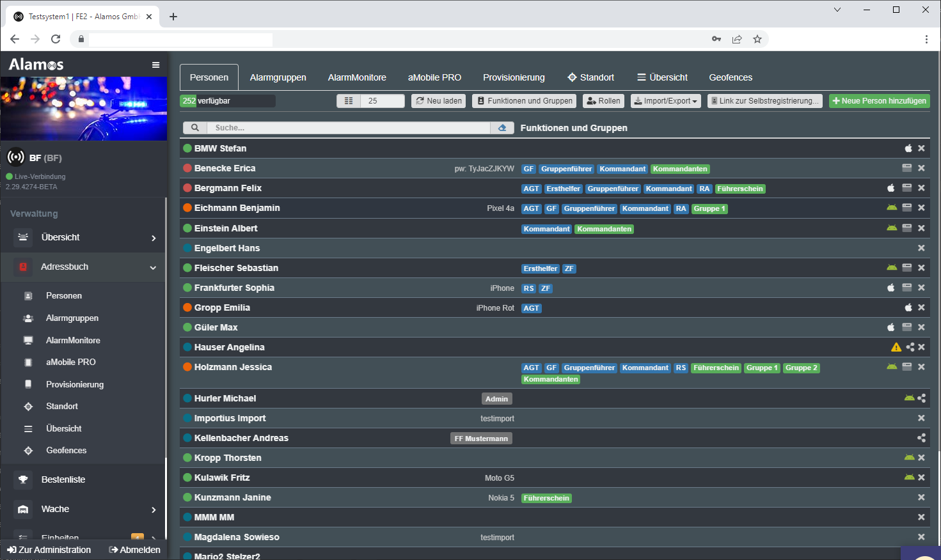This screenshot has width=941, height=560.
Task: Collapse the Adressbuch sidebar section
Action: click(153, 267)
